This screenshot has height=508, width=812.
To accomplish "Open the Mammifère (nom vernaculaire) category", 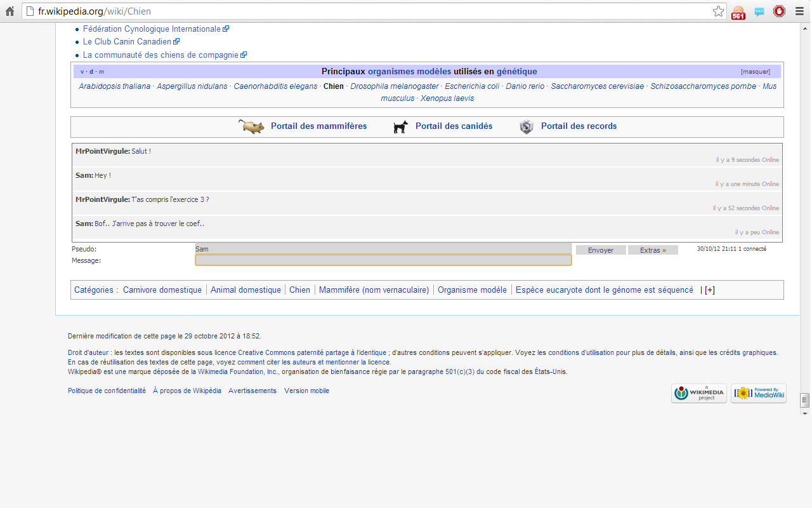I will point(374,290).
